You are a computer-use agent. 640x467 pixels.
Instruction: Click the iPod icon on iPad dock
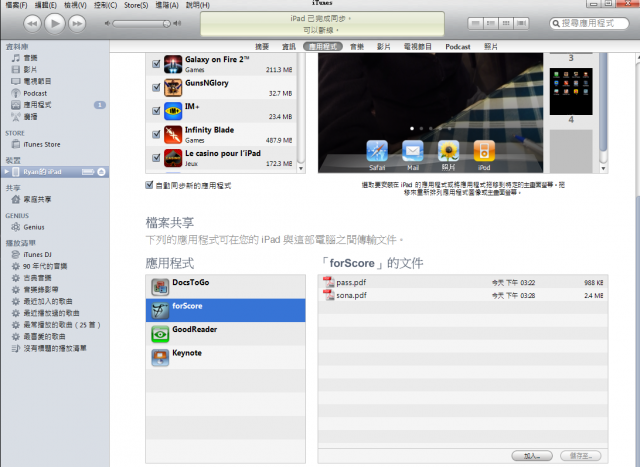tap(484, 151)
